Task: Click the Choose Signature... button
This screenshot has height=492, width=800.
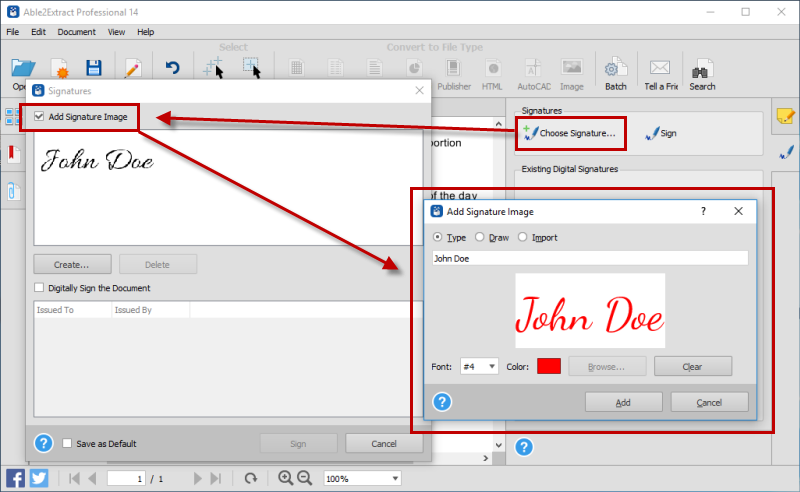Action: (570, 133)
